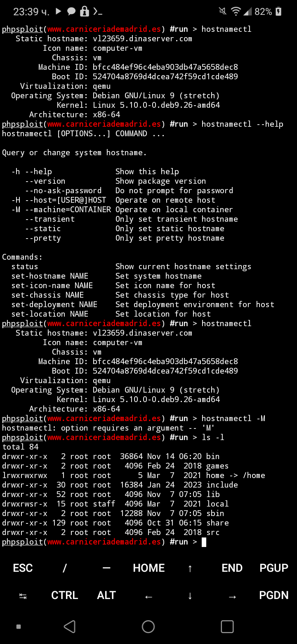Tap the left arrow key

tap(148, 596)
